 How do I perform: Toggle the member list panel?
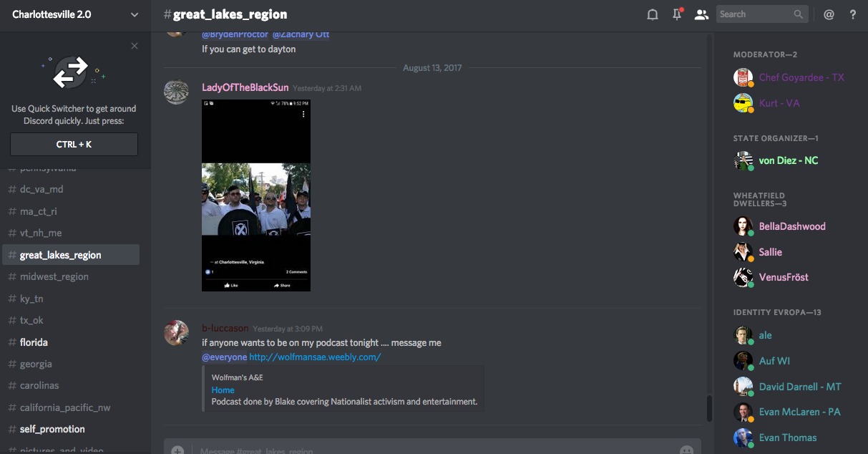701,14
